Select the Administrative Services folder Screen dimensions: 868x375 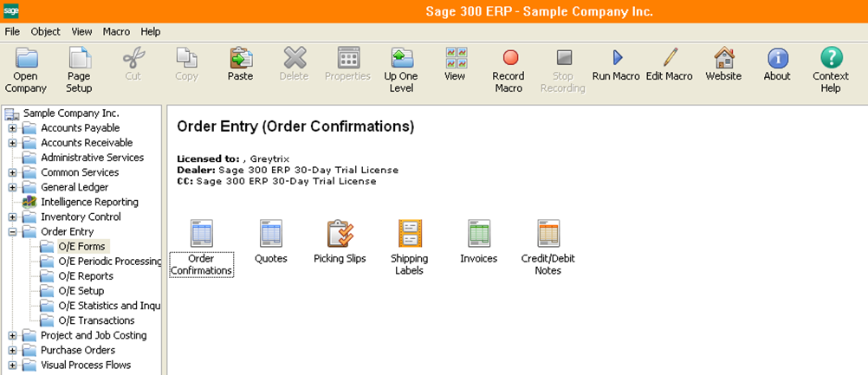[93, 158]
